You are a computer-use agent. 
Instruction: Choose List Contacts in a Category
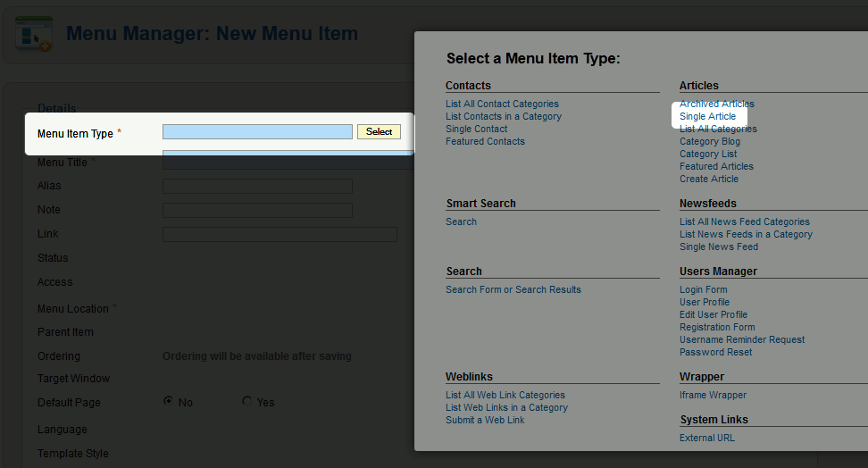(504, 116)
